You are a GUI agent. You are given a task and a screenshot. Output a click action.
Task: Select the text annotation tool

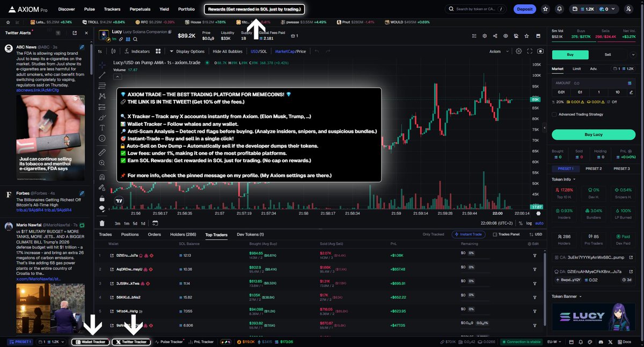tap(102, 127)
